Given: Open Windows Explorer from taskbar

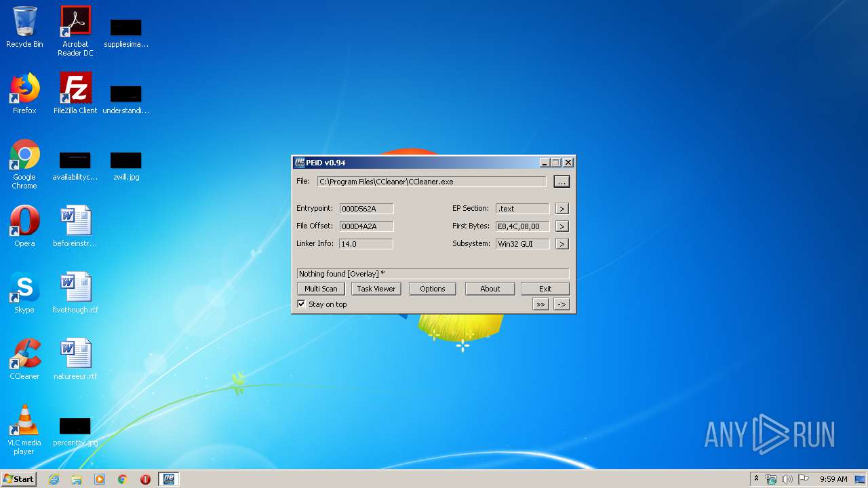Looking at the screenshot, I should pos(77,479).
